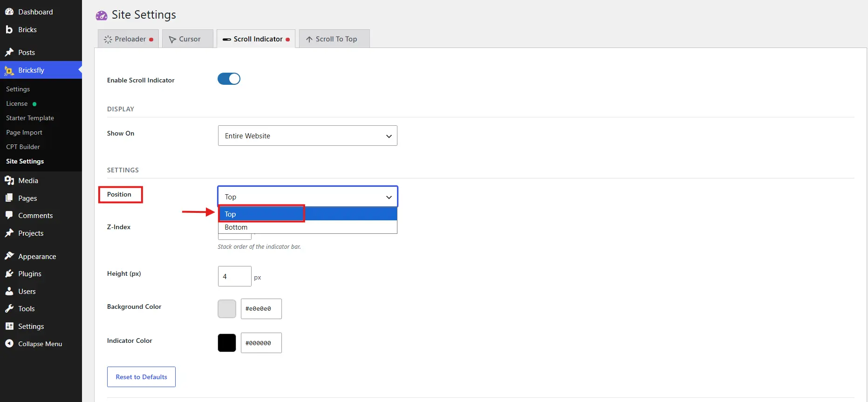868x402 pixels.
Task: Select the Top option in Position list
Action: [x=308, y=214]
